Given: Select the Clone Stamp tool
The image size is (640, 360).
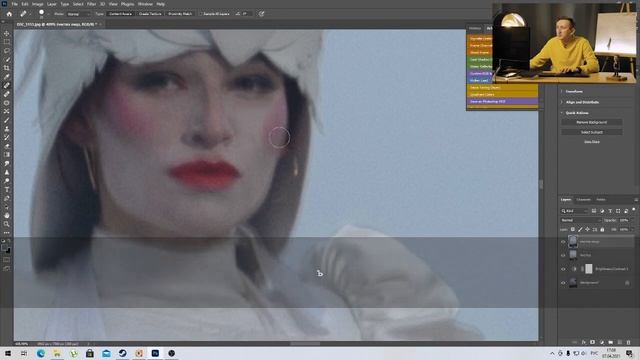Looking at the screenshot, I should (x=7, y=129).
